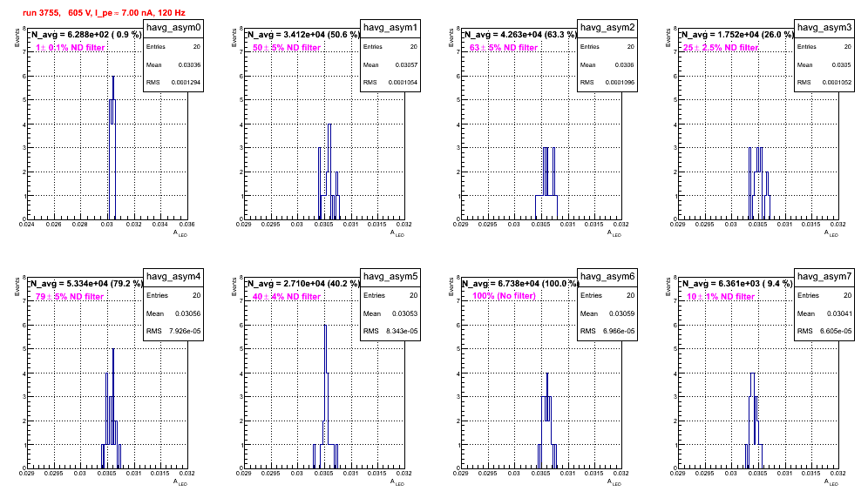Click Mean value 0.03059 in havg_asym6
The image size is (868, 498).
coord(621,313)
